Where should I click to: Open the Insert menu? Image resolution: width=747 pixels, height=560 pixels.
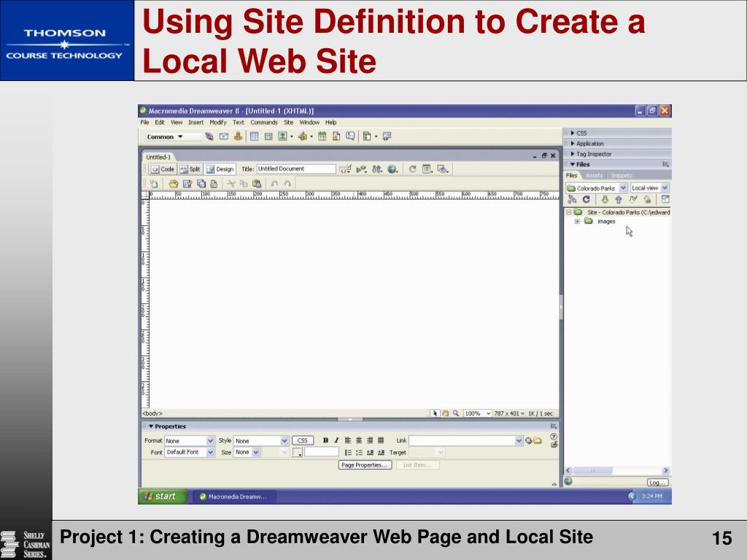[196, 122]
